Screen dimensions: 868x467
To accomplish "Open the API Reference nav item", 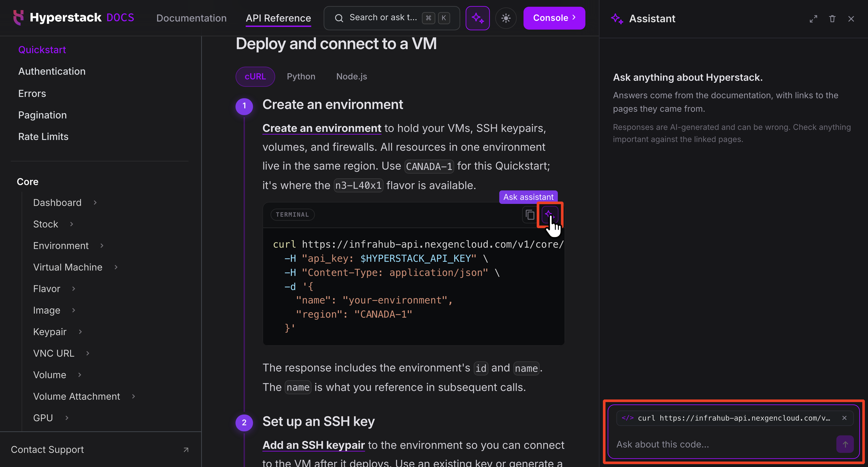I will [x=278, y=18].
